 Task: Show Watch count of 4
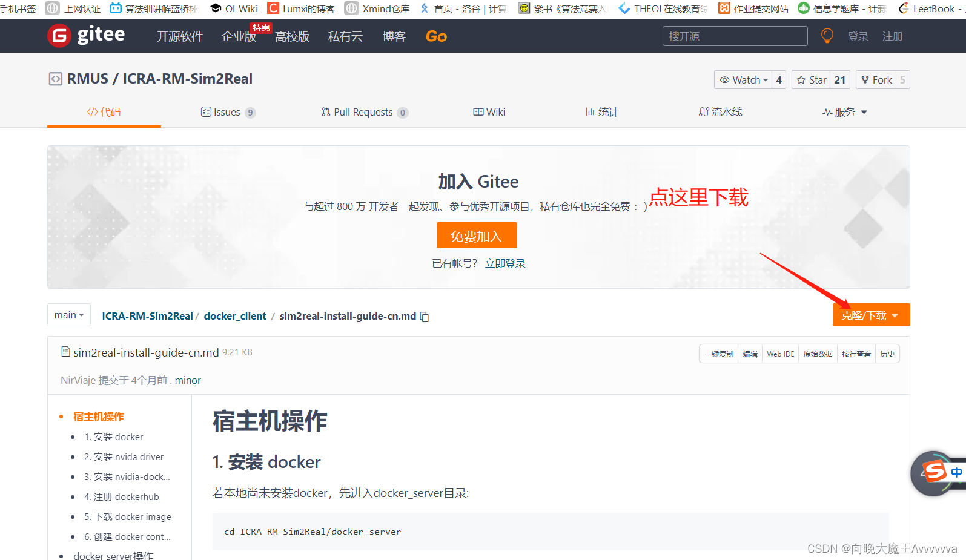tap(779, 80)
